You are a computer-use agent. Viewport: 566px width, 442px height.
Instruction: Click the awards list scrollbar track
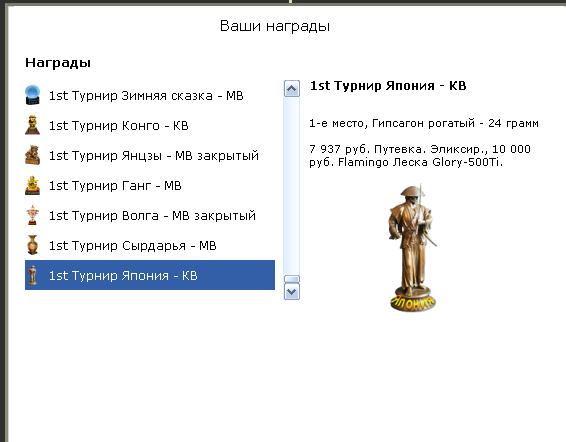coord(292,186)
